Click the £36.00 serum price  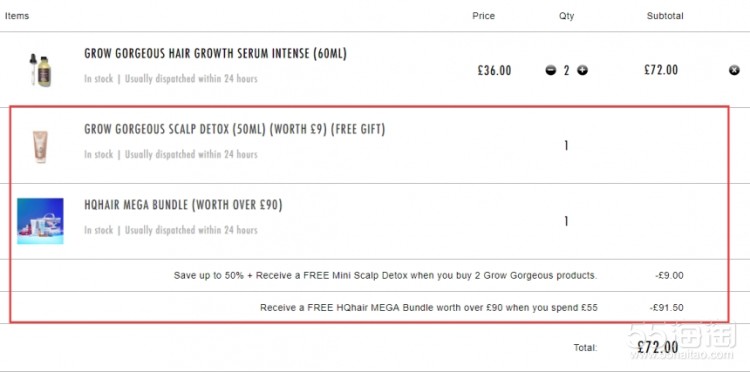494,71
